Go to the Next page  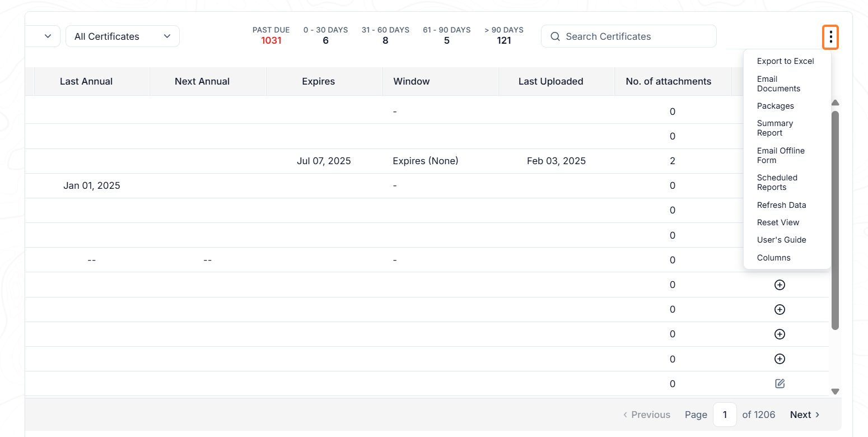point(805,415)
